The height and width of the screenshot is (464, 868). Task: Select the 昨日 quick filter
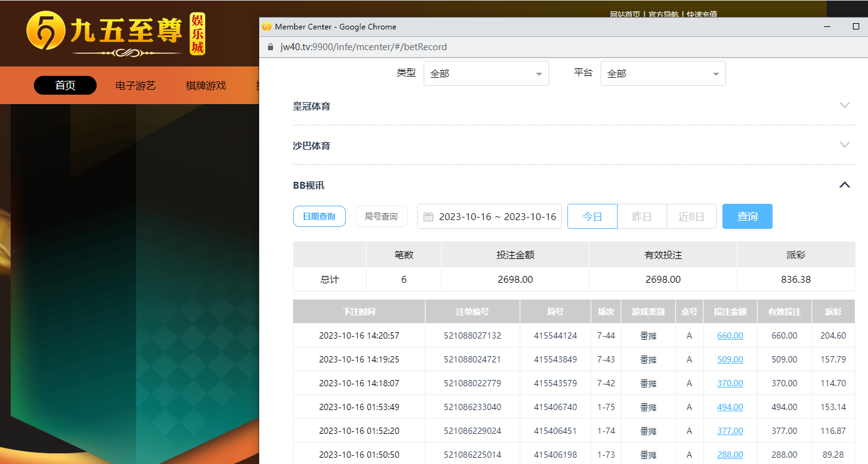tap(642, 216)
